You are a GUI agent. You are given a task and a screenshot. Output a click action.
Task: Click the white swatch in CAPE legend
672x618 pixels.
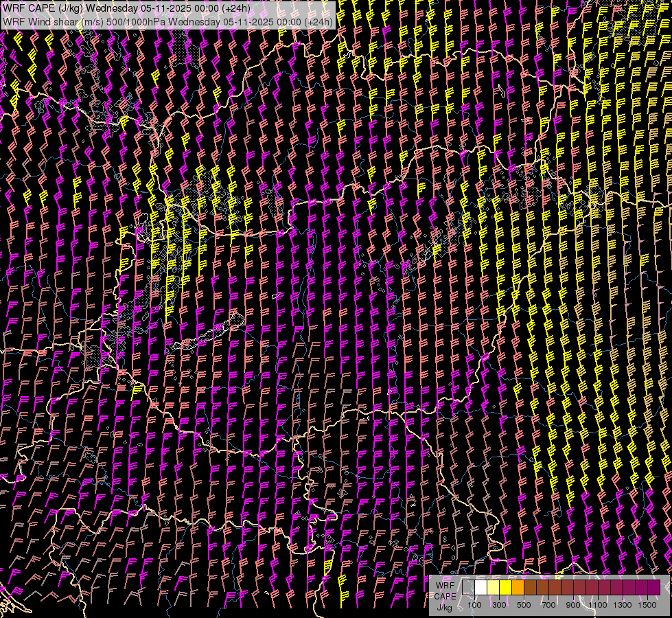[x=480, y=588]
